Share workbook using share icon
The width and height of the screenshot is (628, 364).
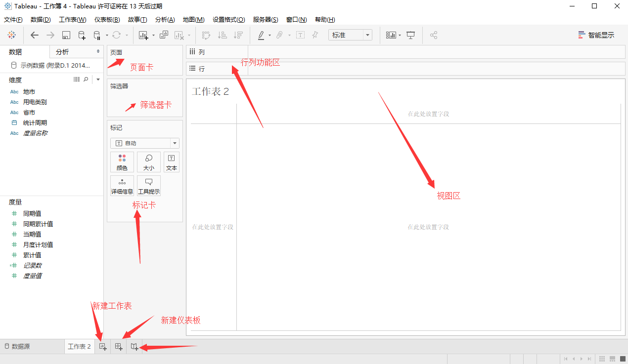pos(434,35)
